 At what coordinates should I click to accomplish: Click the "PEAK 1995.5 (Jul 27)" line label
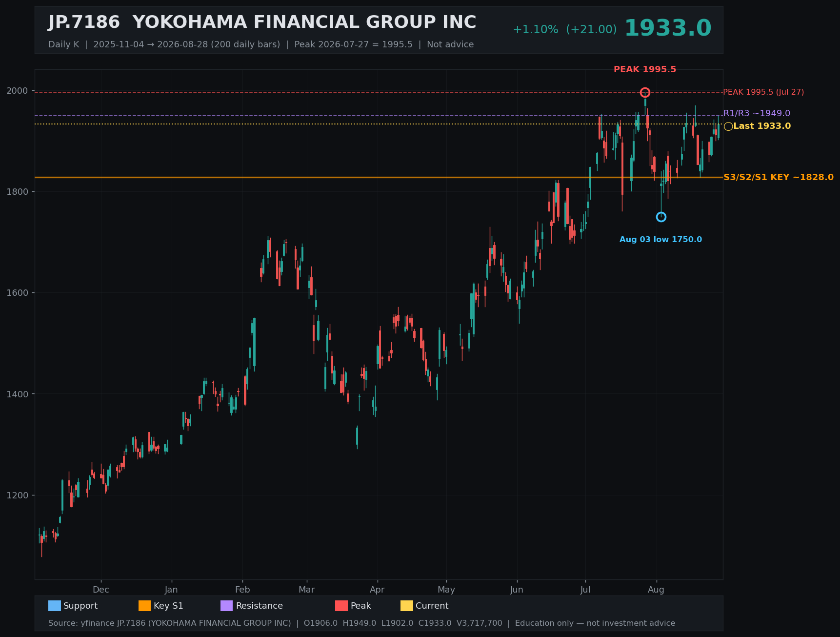(763, 92)
